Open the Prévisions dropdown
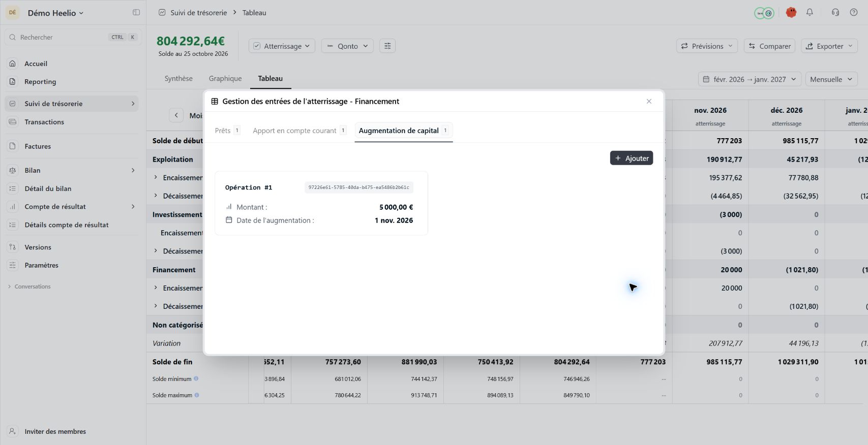Viewport: 868px width, 445px height. (x=707, y=46)
